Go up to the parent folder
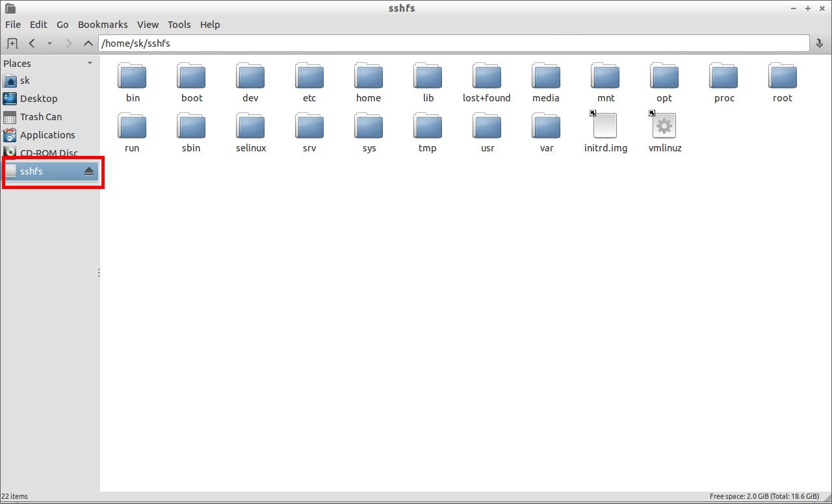The height and width of the screenshot is (504, 832). click(89, 44)
